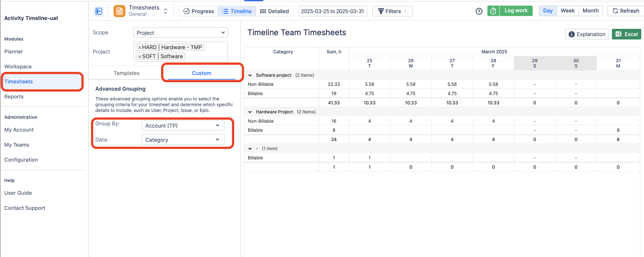Switch to the Day view toggle
644x257 pixels.
pyautogui.click(x=548, y=11)
